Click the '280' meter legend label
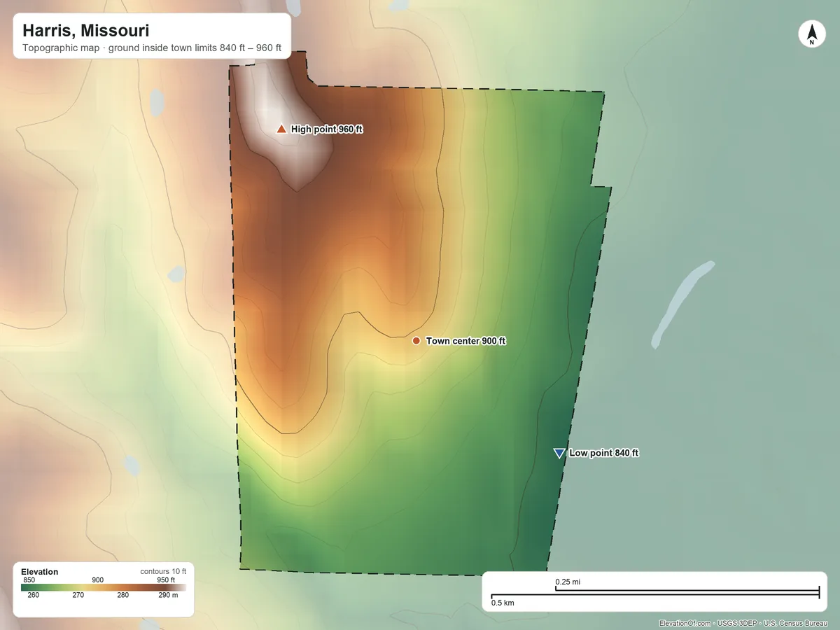The width and height of the screenshot is (840, 630). coord(123,596)
